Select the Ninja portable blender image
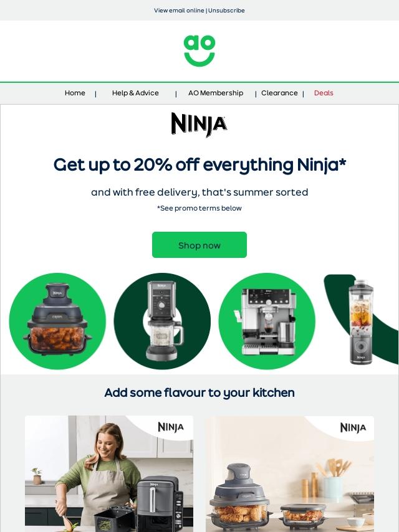The height and width of the screenshot is (532, 399). [362, 321]
